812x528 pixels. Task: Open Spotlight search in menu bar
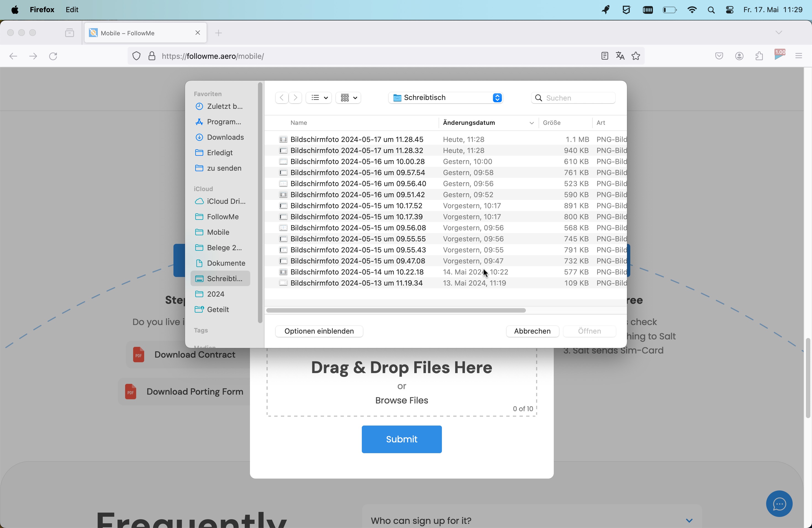(x=711, y=10)
